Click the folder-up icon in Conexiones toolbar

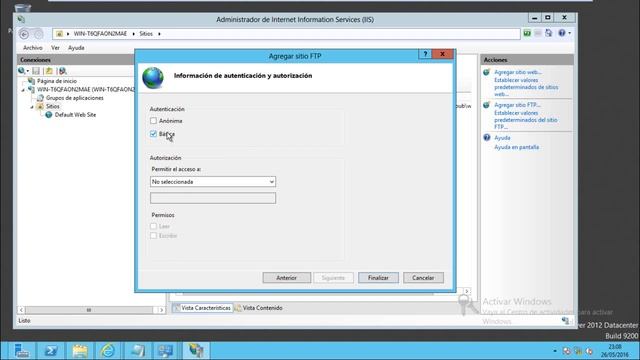(x=49, y=71)
